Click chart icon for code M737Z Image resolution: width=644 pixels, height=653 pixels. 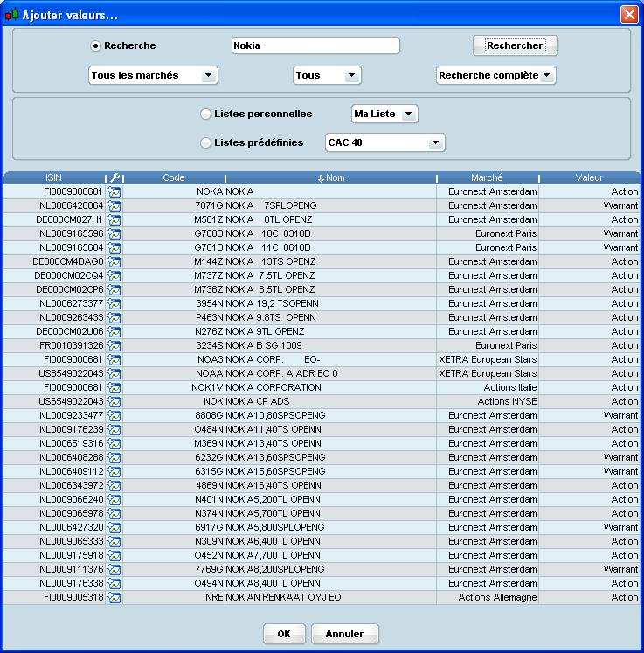(x=114, y=275)
